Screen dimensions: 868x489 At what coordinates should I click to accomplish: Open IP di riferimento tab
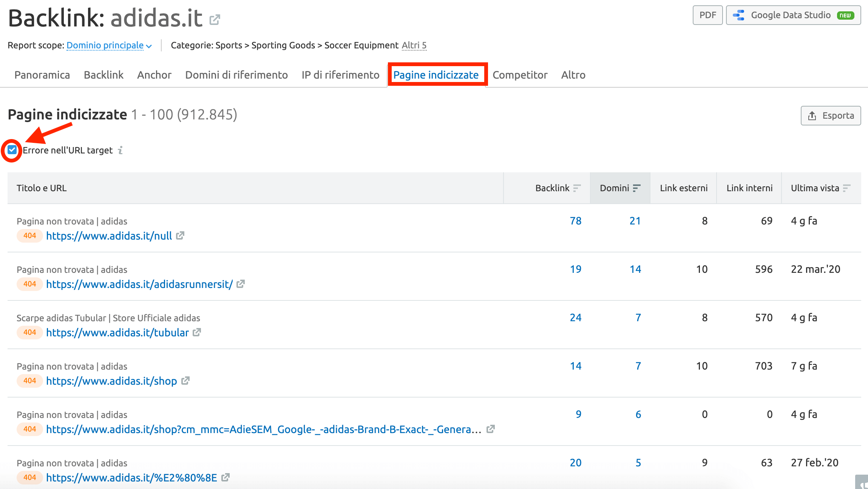click(x=340, y=75)
